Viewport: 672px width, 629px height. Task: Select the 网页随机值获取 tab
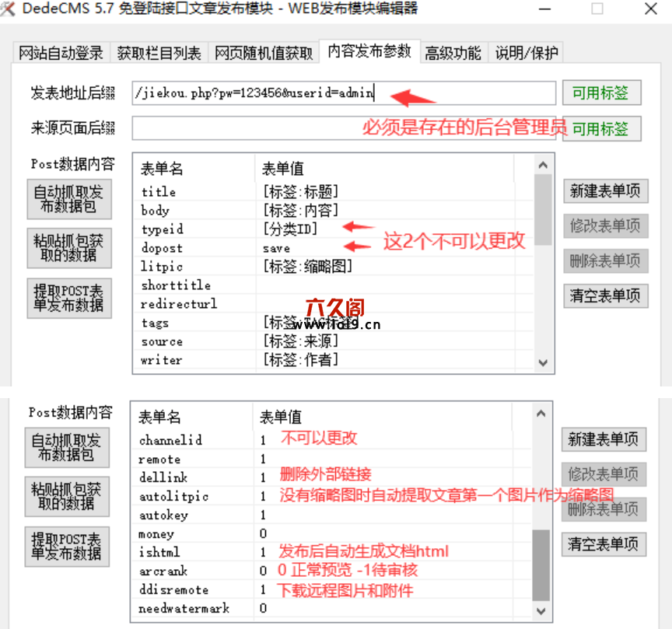click(x=264, y=53)
